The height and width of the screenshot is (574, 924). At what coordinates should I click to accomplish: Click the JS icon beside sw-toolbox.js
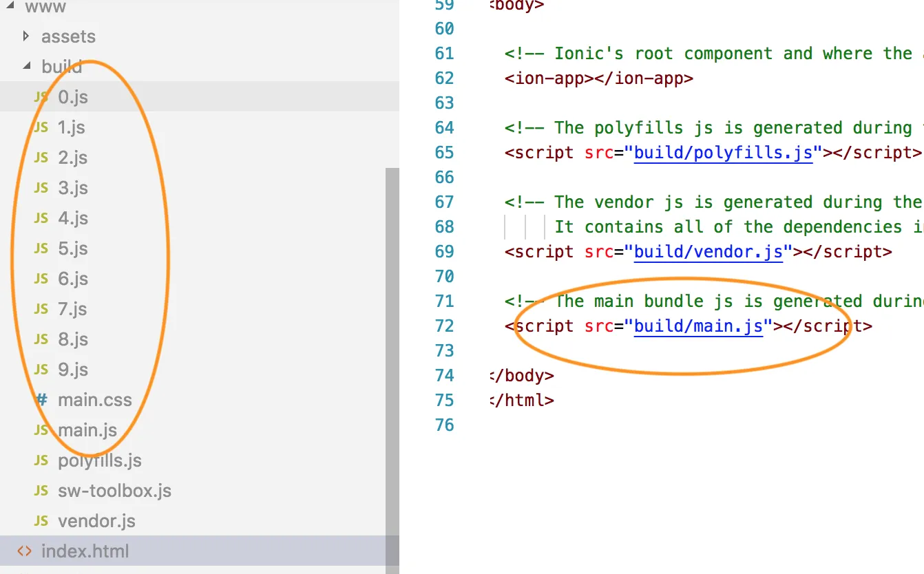[41, 491]
